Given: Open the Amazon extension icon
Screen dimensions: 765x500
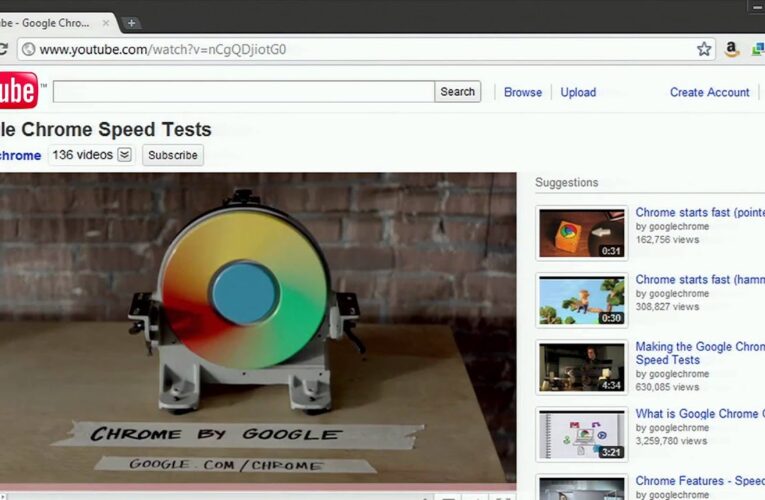Looking at the screenshot, I should 731,49.
